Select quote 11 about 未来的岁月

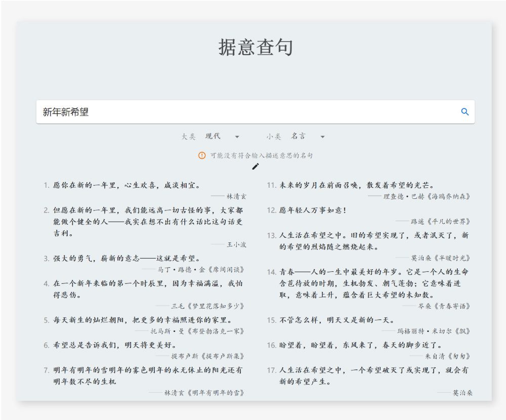pos(357,185)
